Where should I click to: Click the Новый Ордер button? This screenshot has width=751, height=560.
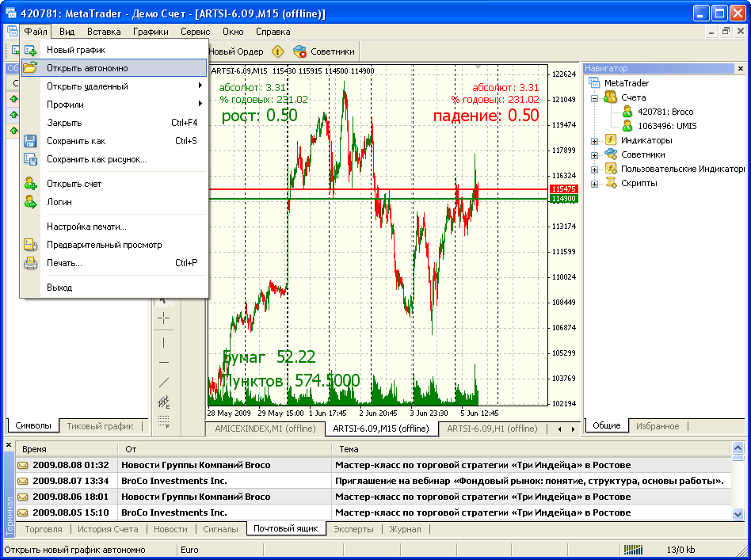coord(235,51)
